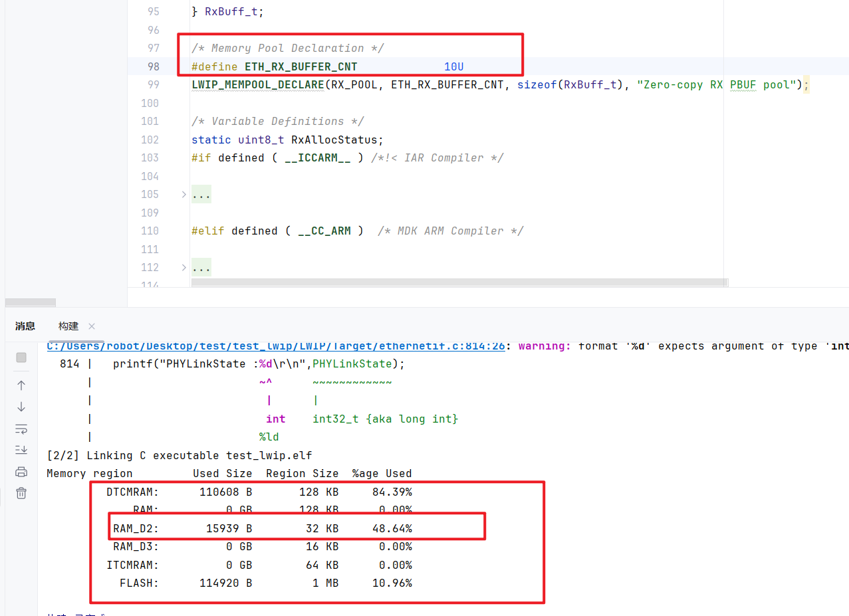This screenshot has width=849, height=616.
Task: Click the FLASH row label
Action: click(140, 583)
